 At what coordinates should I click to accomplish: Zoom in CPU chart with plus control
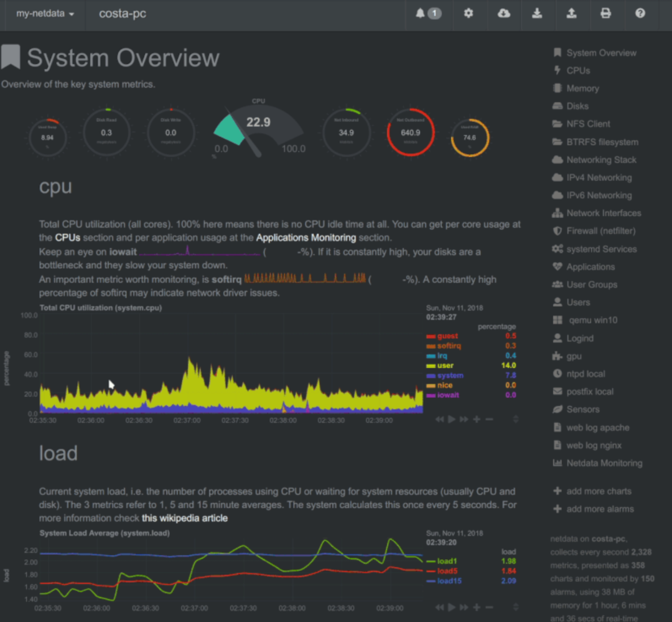(477, 419)
